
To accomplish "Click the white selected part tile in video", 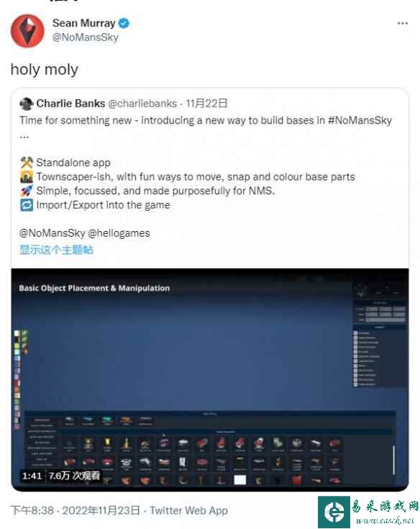I will coord(239,479).
